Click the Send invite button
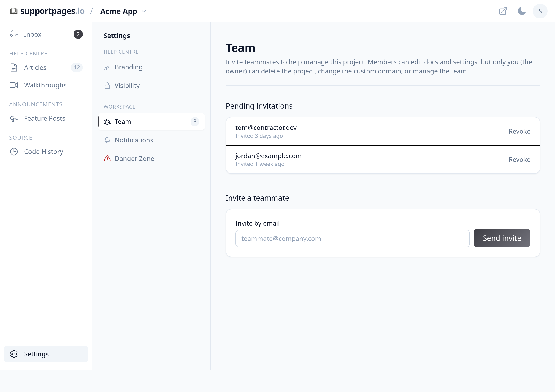The image size is (555, 392). tap(502, 238)
